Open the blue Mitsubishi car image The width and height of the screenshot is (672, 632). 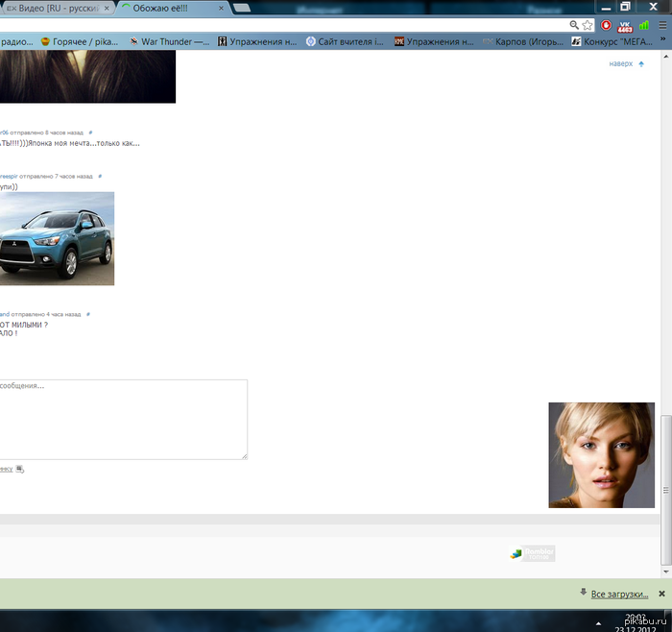[57, 238]
